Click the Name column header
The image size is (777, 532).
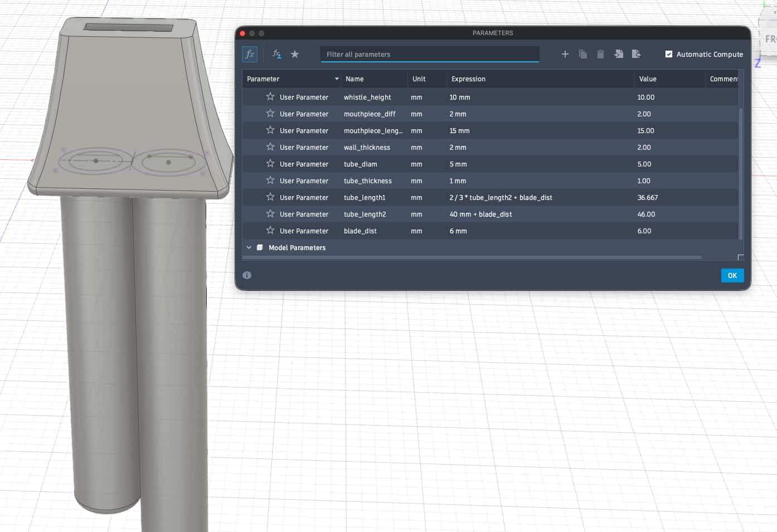374,79
